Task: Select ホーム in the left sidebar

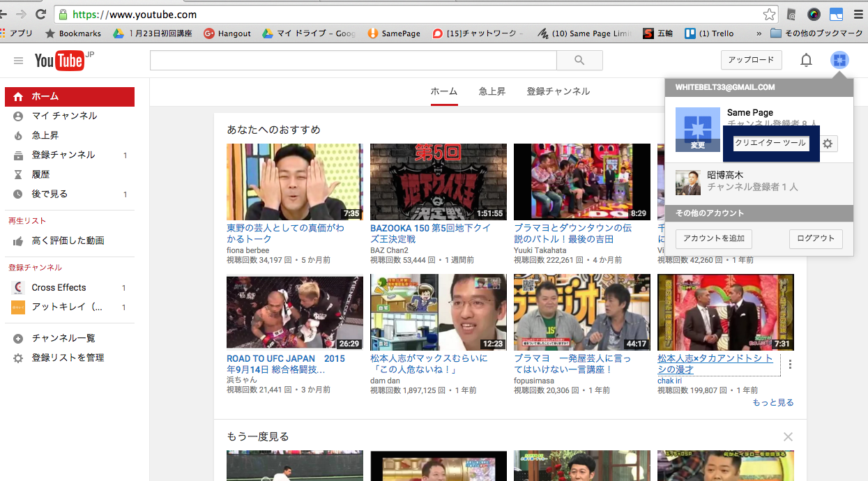Action: tap(70, 96)
